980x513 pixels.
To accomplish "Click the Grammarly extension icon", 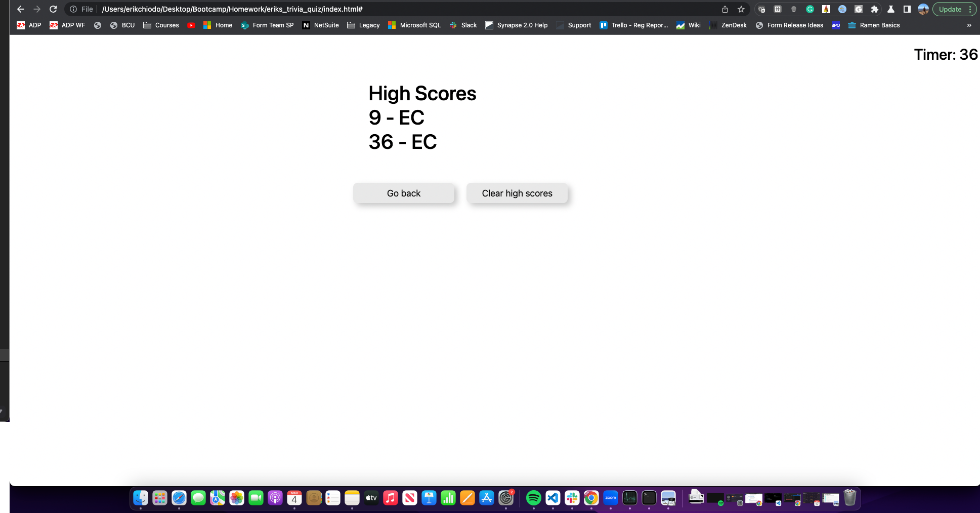I will [x=810, y=9].
